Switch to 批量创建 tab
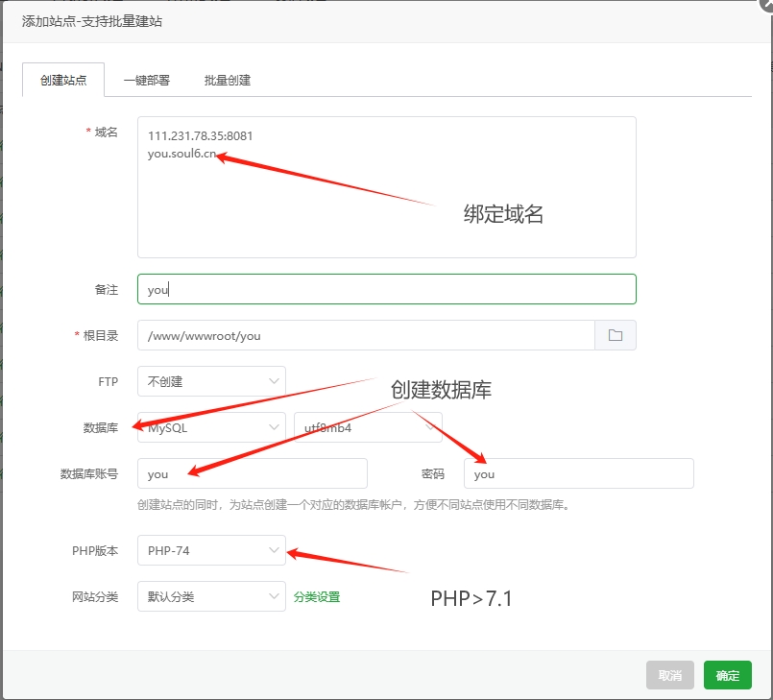The height and width of the screenshot is (700, 773). [228, 80]
